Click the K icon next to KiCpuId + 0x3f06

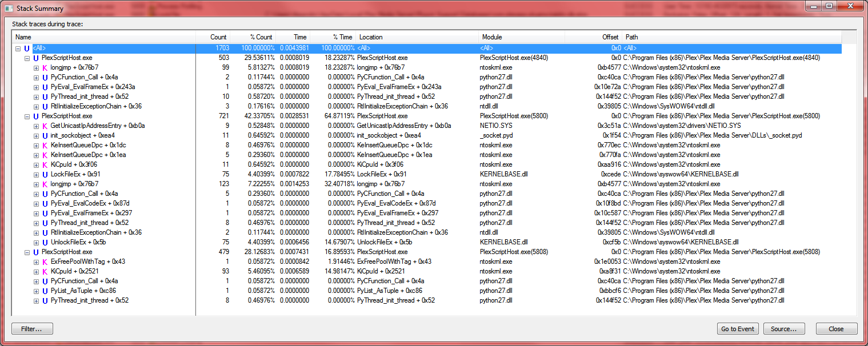45,164
